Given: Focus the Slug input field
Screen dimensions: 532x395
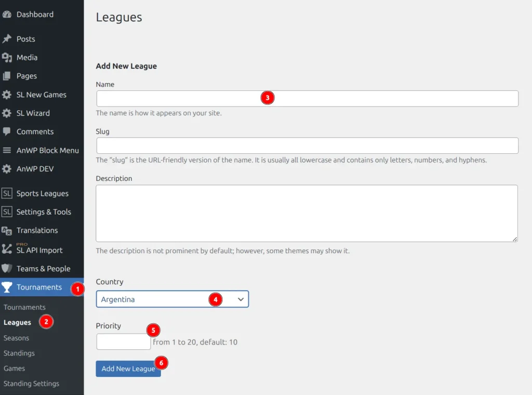Looking at the screenshot, I should point(307,146).
